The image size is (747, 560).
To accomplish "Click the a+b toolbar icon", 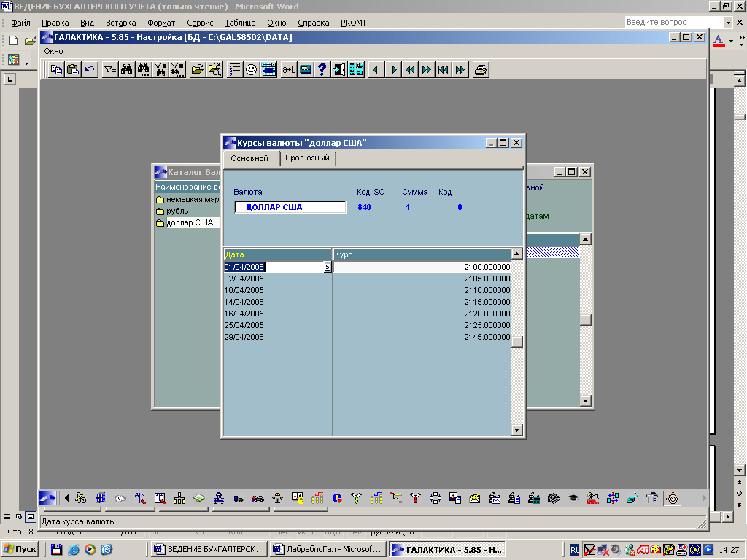I will (x=289, y=70).
